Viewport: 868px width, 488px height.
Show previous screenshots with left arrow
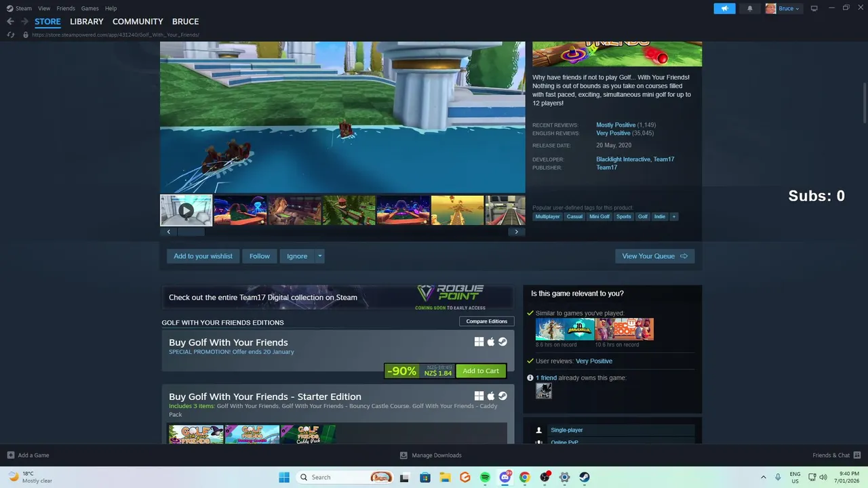169,232
